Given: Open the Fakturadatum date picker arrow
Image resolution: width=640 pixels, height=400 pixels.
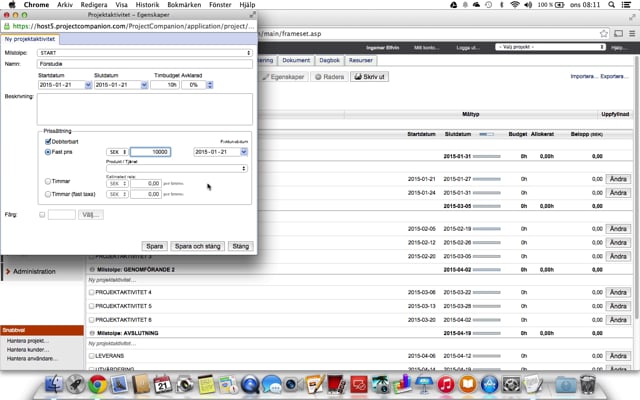Looking at the screenshot, I should 244,152.
